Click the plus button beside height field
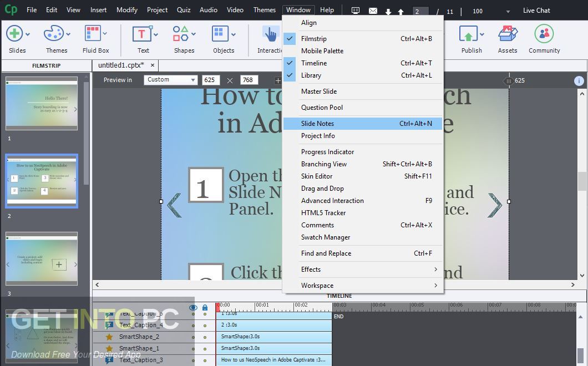The width and height of the screenshot is (588, 366). tap(277, 80)
